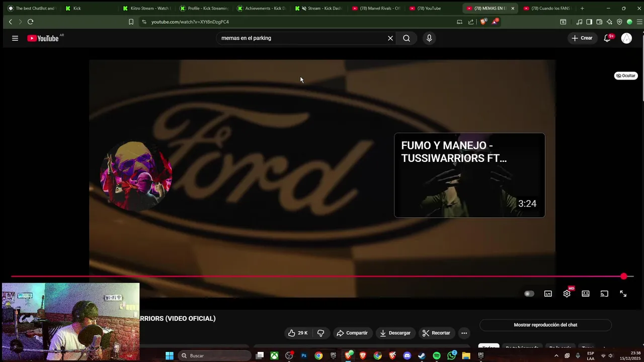This screenshot has height=362, width=644.
Task: Go to YouTube home via logo
Action: click(43, 38)
